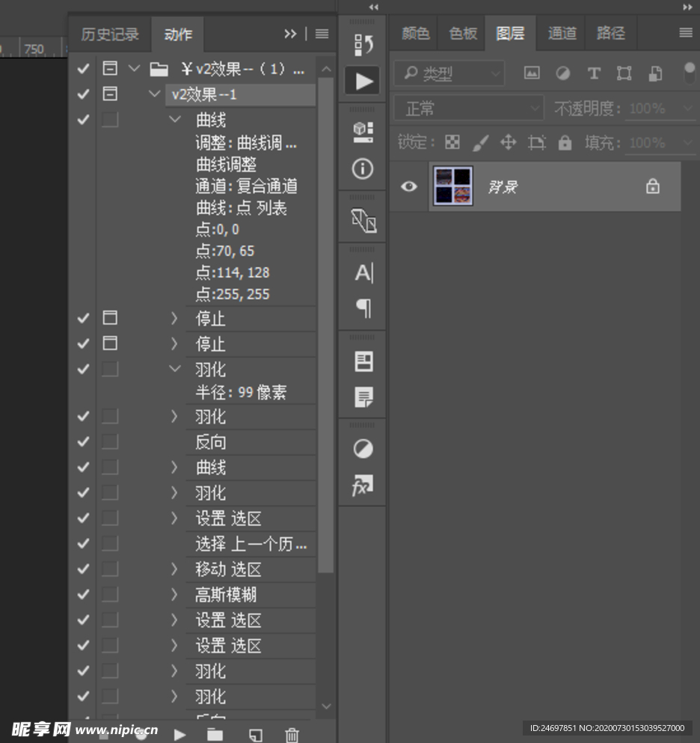Click the trash icon to delete selected action

point(291,734)
